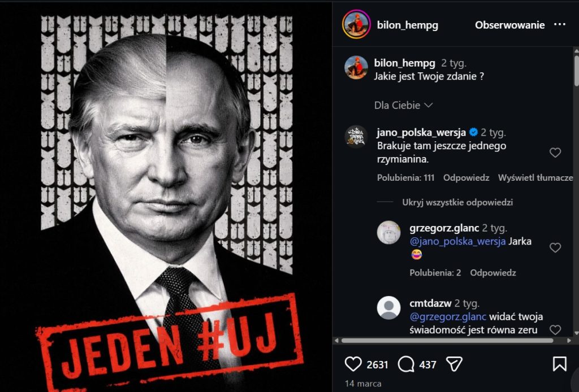The height and width of the screenshot is (392, 579).
Task: Expand the "Dla Ciebie" comment sort dropdown
Action: (403, 105)
